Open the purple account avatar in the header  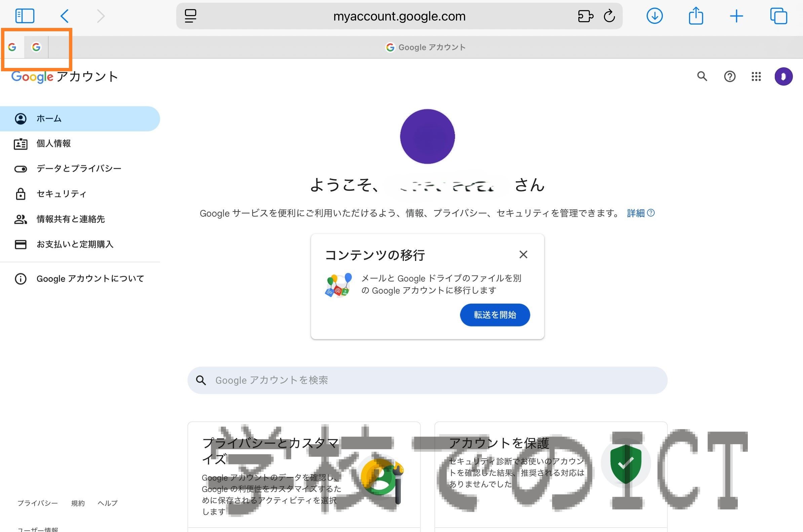point(783,76)
